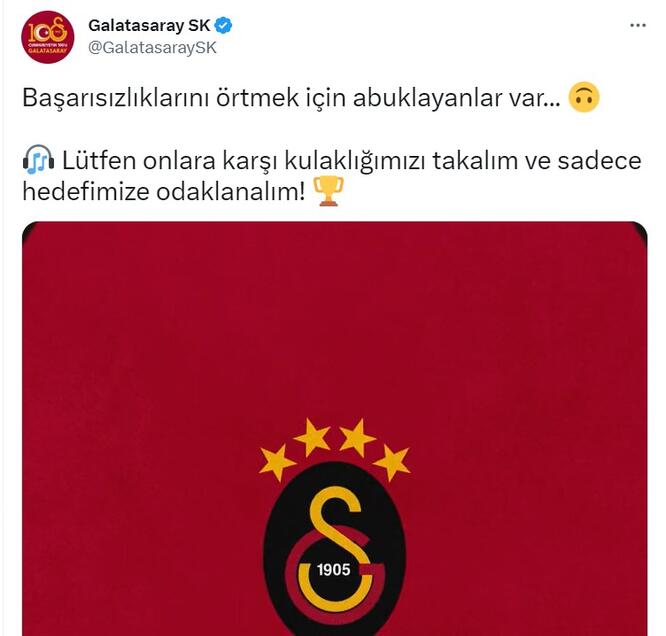Click the rightmost gold star above crest
This screenshot has width=666, height=636.
point(392,462)
